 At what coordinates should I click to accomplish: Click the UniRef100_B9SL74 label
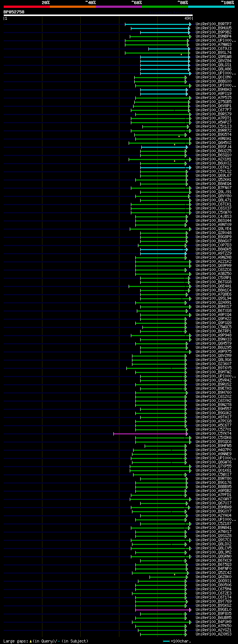(x=213, y=52)
